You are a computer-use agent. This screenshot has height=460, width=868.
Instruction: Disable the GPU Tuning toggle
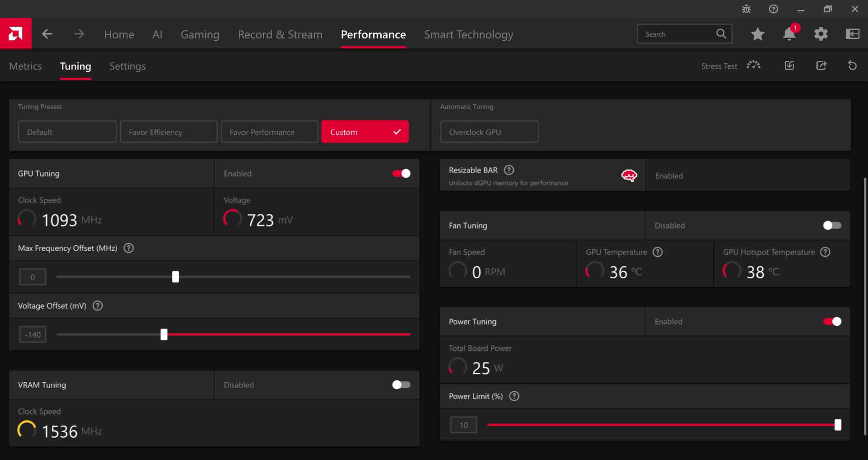(x=401, y=174)
